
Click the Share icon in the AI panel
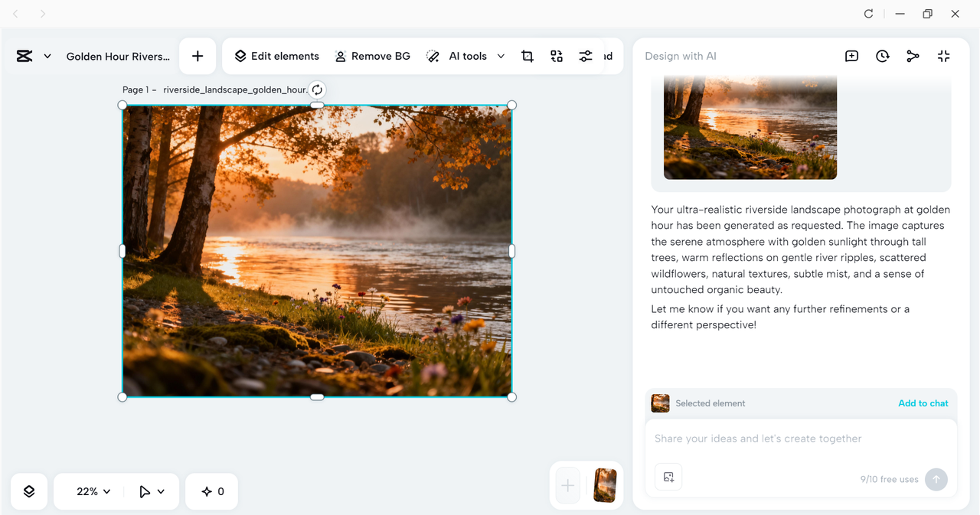(x=913, y=55)
